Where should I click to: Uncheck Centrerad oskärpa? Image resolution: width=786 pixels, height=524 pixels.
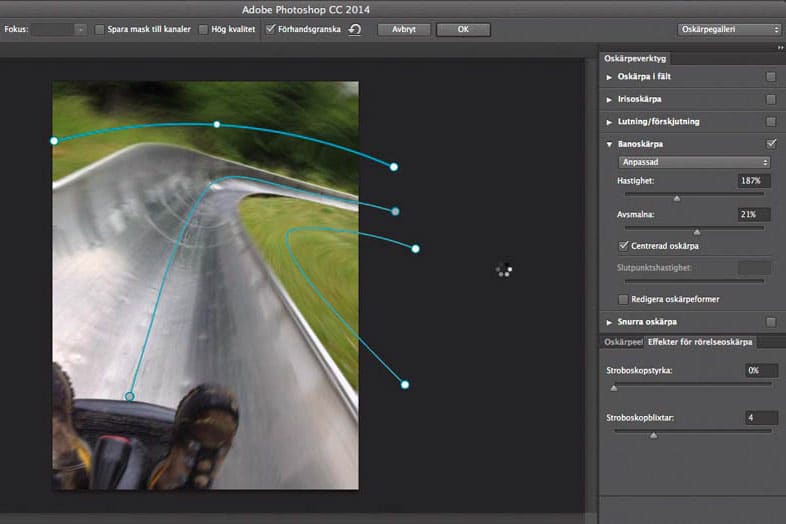point(625,245)
